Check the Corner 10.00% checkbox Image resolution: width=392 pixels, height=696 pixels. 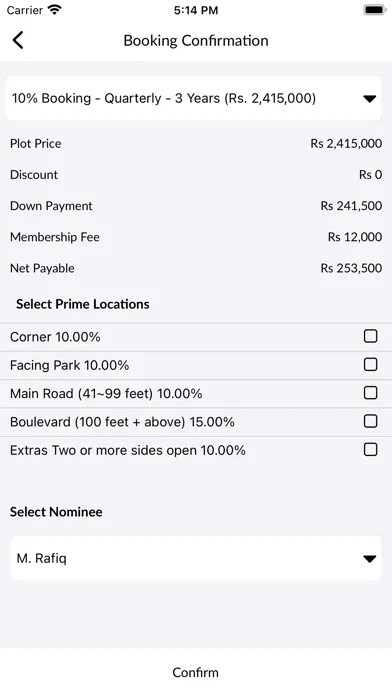pyautogui.click(x=370, y=336)
